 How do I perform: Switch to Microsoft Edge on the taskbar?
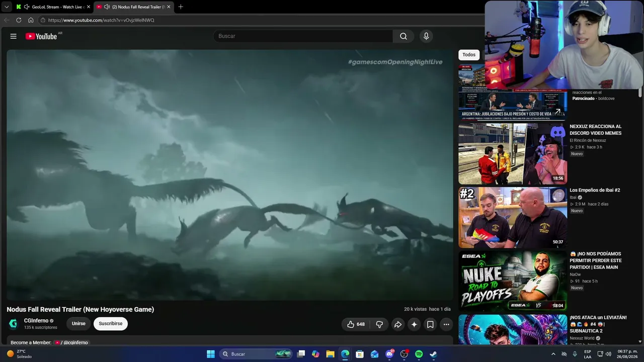tap(345, 354)
